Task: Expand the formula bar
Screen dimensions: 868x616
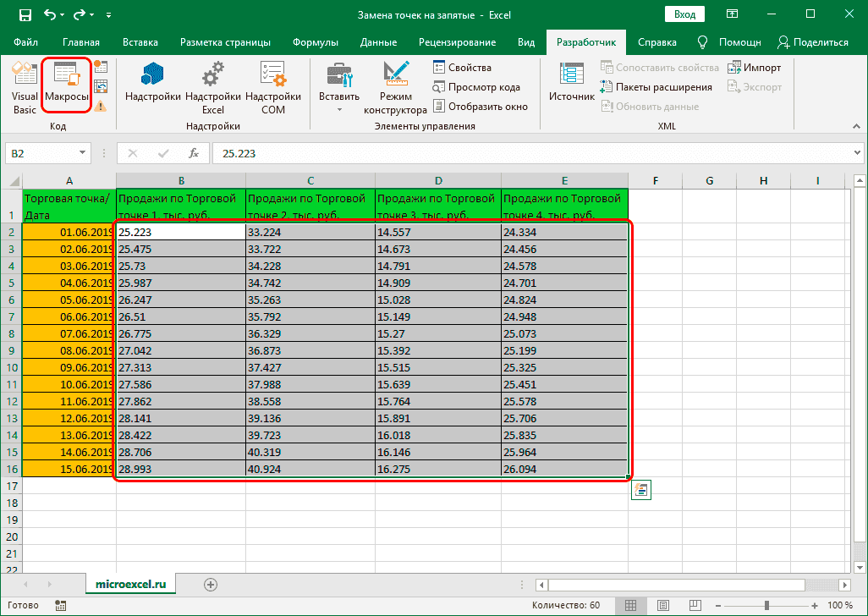Action: click(855, 153)
